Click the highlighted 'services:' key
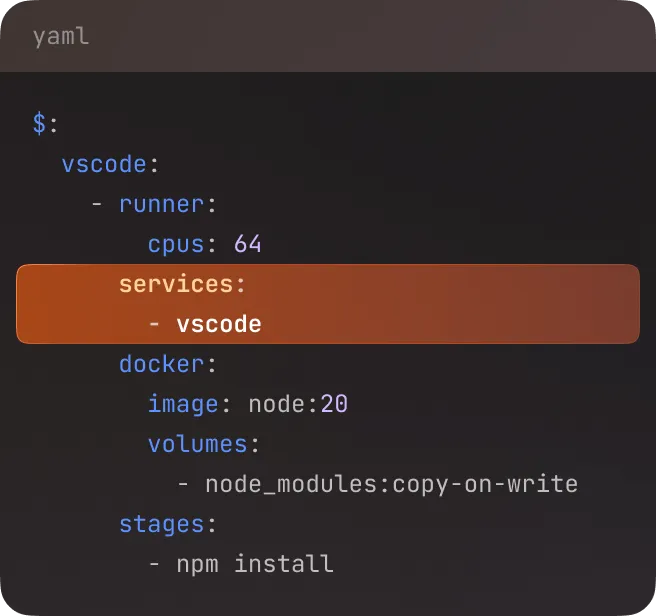Viewport: 656px width, 616px height. pyautogui.click(x=182, y=284)
